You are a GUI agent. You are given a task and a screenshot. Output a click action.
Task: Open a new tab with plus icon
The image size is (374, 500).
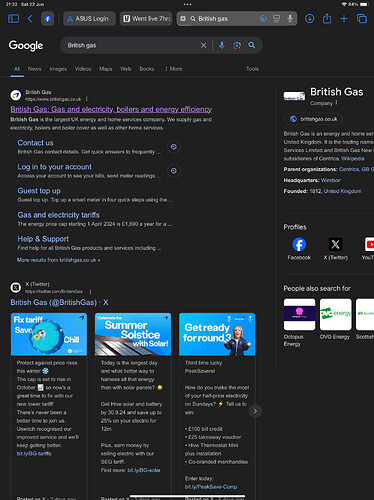(x=344, y=19)
